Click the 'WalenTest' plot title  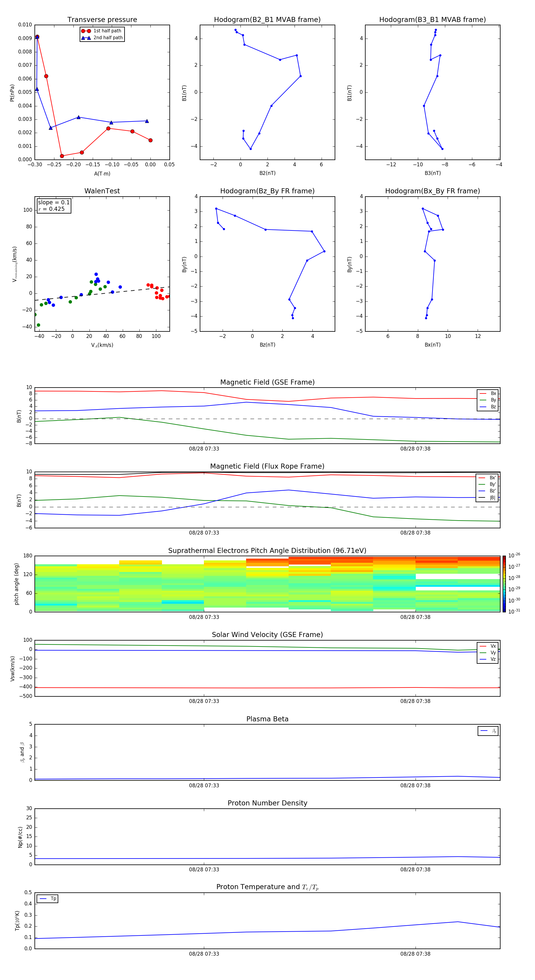[102, 191]
